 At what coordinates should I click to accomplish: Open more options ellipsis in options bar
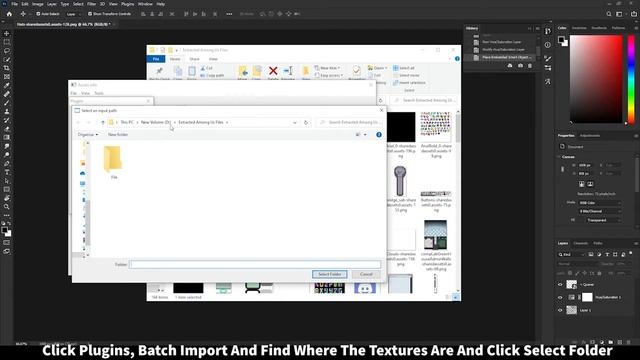point(229,14)
